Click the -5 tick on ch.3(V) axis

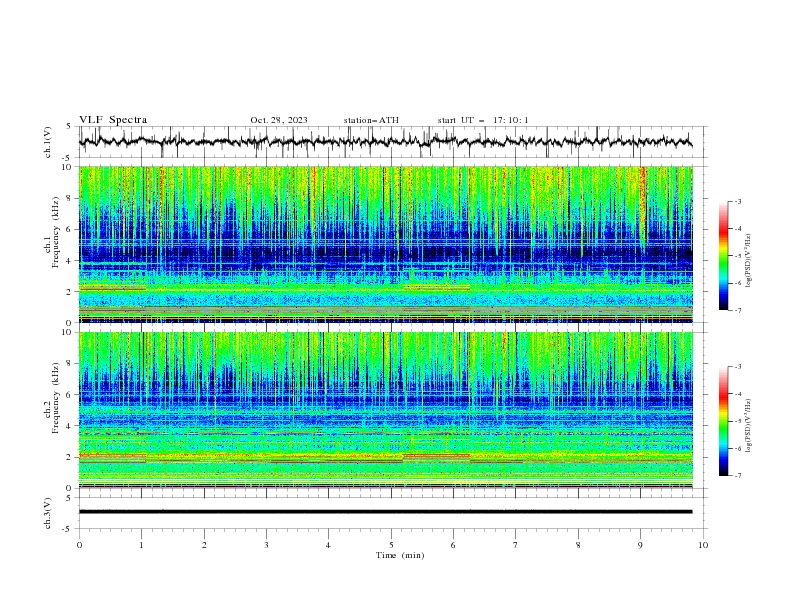tap(68, 529)
